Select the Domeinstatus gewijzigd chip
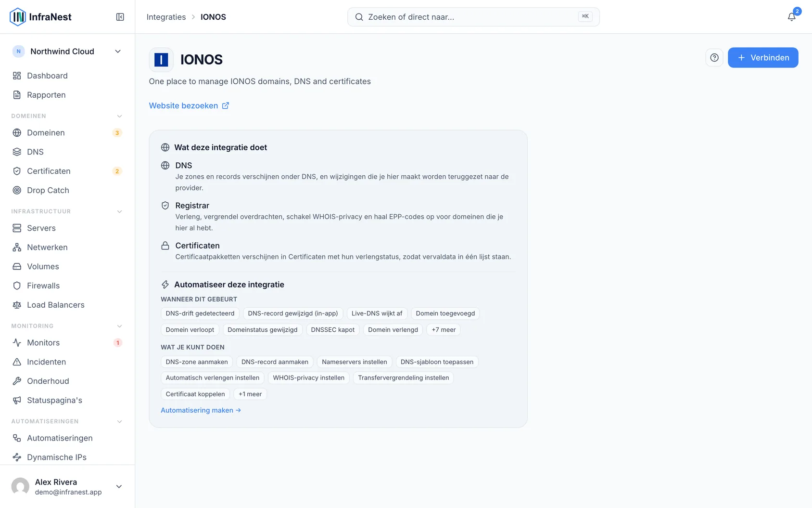The height and width of the screenshot is (508, 812). click(263, 330)
